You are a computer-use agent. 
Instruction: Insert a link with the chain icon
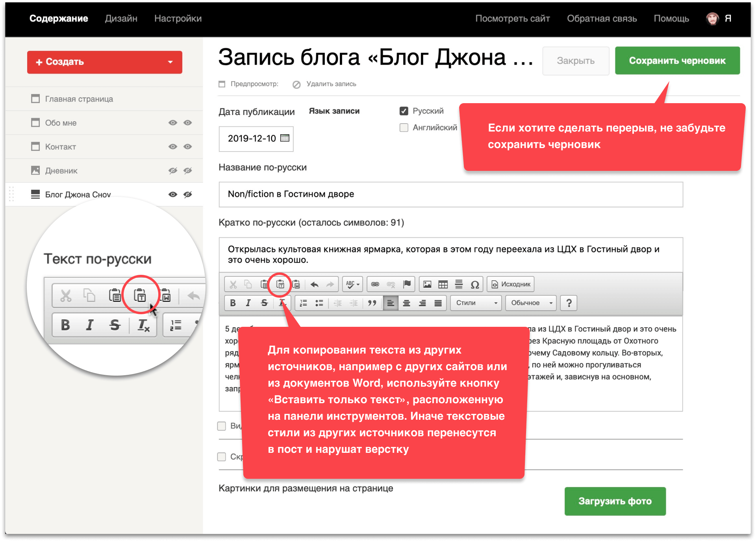point(375,284)
